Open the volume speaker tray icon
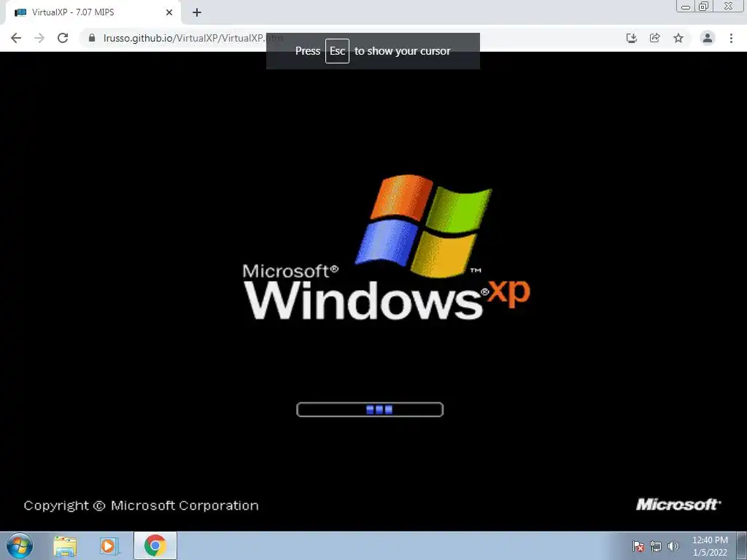This screenshot has height=560, width=747. point(673,546)
